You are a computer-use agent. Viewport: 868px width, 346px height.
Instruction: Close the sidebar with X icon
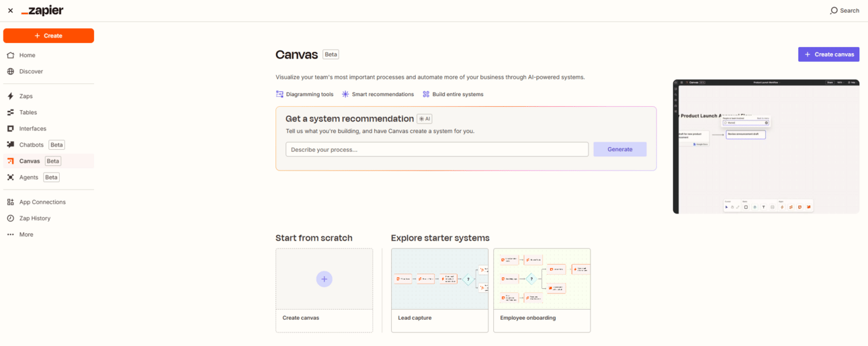tap(10, 11)
